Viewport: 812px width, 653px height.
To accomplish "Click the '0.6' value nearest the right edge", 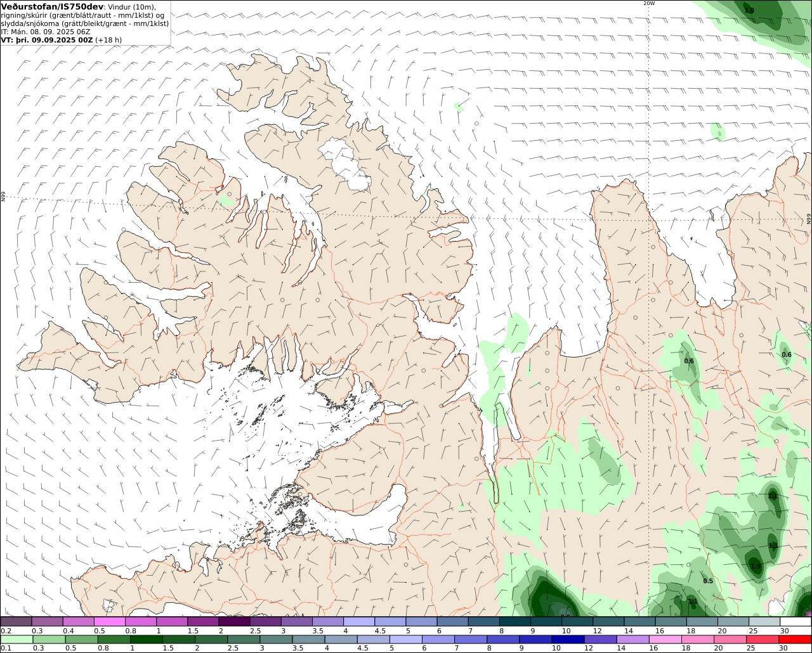I will point(787,354).
